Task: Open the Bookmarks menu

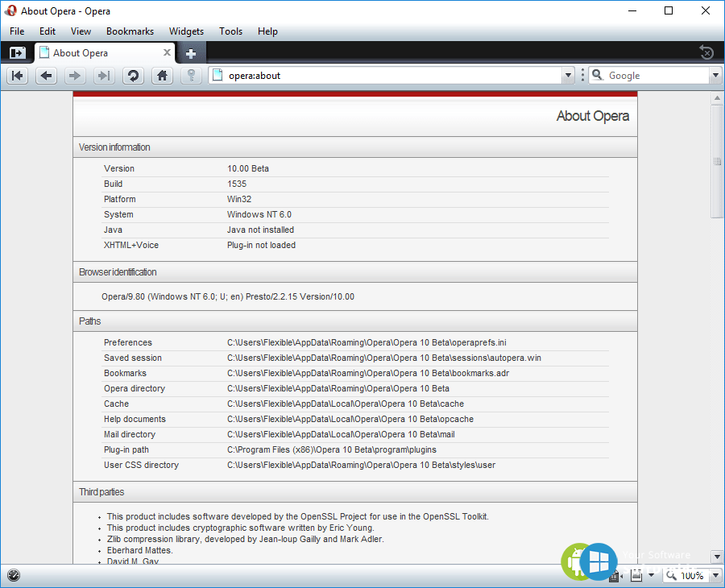Action: coord(130,31)
